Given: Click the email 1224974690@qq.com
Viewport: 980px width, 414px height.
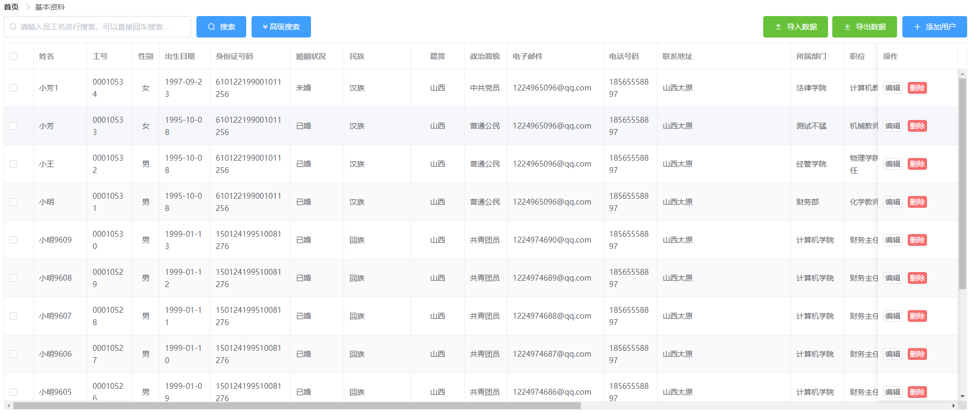Looking at the screenshot, I should [552, 240].
